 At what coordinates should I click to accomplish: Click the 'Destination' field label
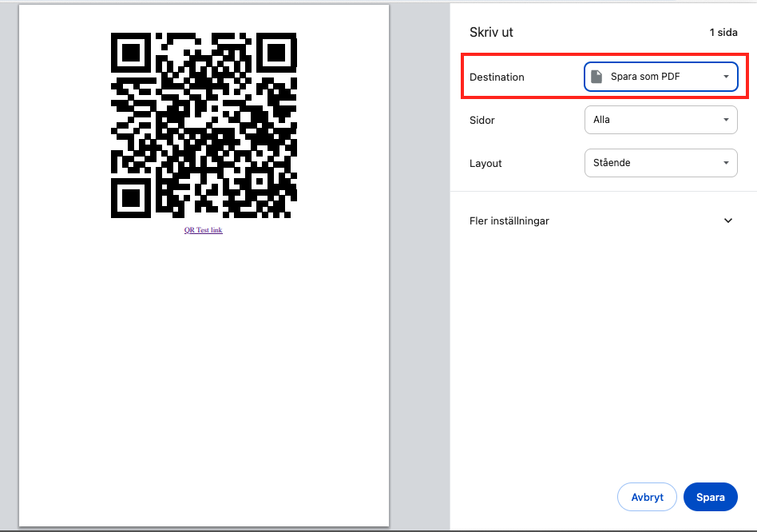coord(497,77)
